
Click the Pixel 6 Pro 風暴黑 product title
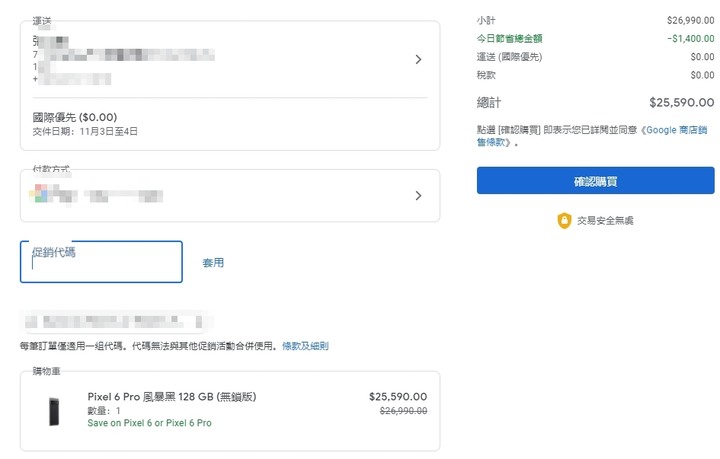172,397
